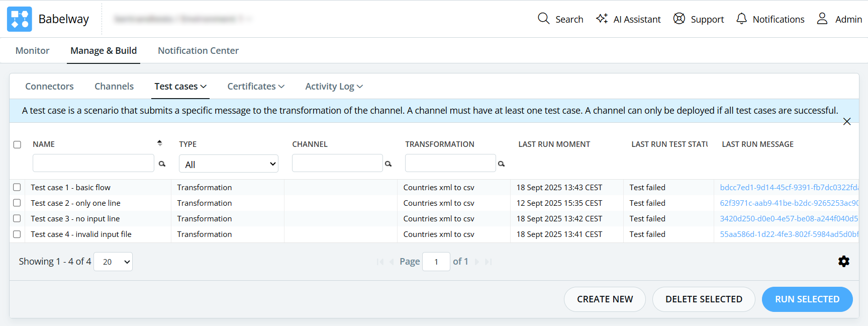Click Countries xml to csv in Test case 1 row
This screenshot has width=868, height=326.
coord(439,187)
